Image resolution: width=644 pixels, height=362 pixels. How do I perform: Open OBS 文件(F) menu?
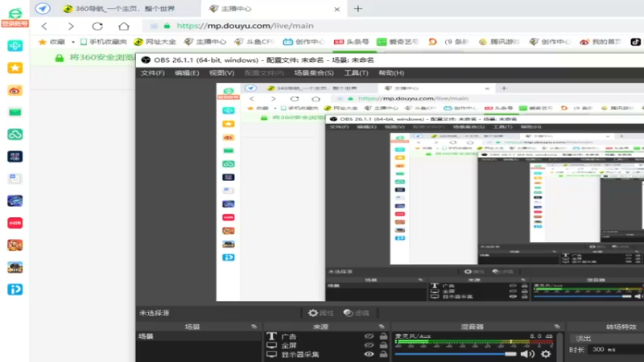pos(152,72)
